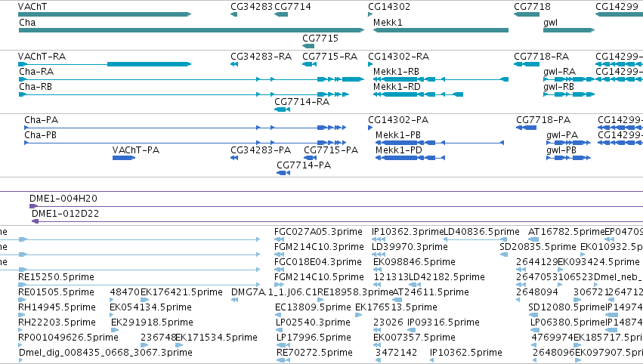Click the CG34283 gene label
This screenshot has height=364, width=643.
252,7
